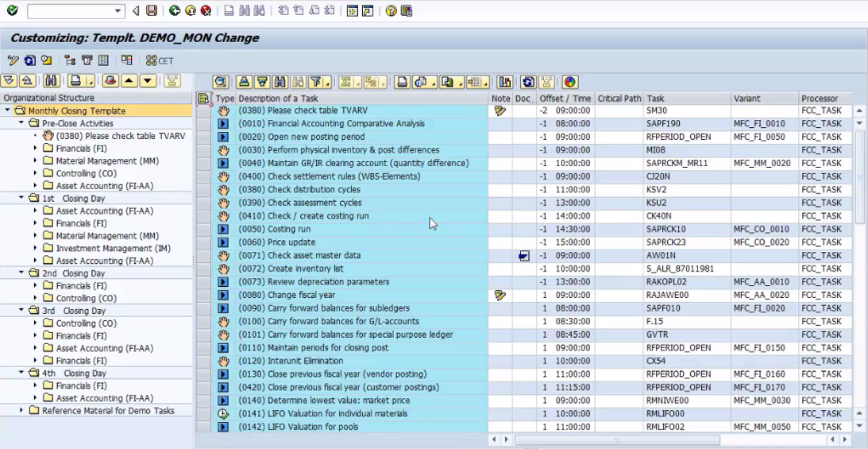This screenshot has width=868, height=449.
Task: Click the Details magnifier icon above task list
Action: 221,82
